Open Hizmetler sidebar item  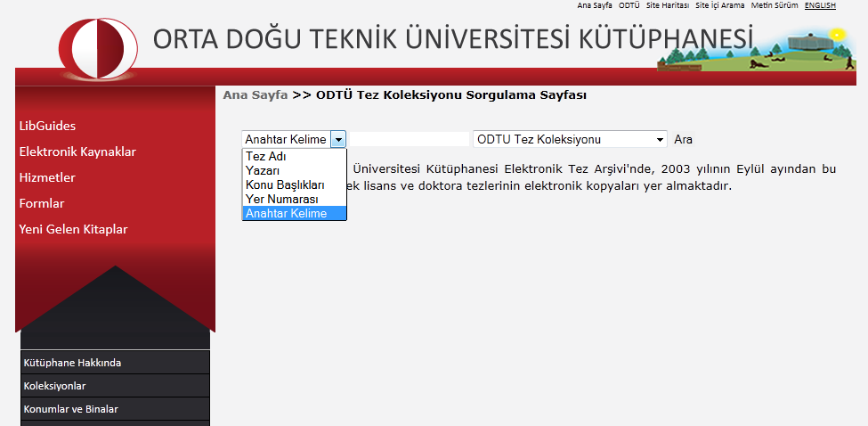tap(47, 178)
